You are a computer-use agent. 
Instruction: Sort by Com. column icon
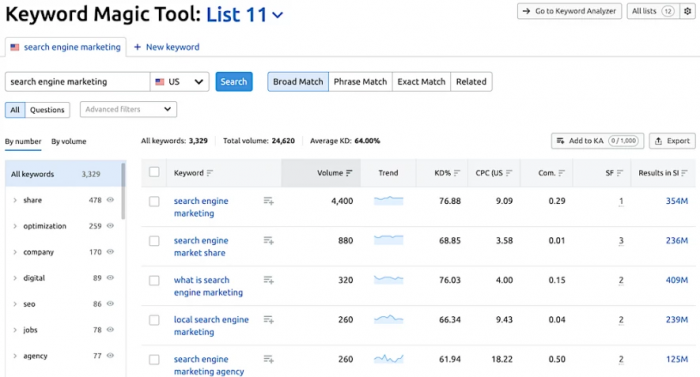click(562, 173)
